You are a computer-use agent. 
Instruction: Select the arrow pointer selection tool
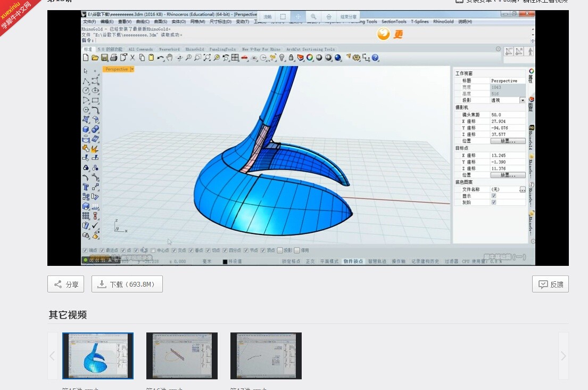tap(86, 70)
